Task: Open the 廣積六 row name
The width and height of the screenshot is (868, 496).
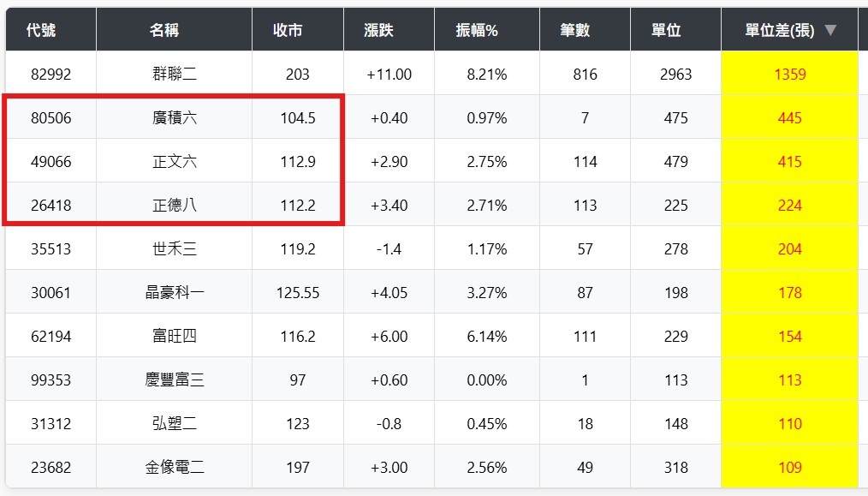Action: [x=175, y=118]
